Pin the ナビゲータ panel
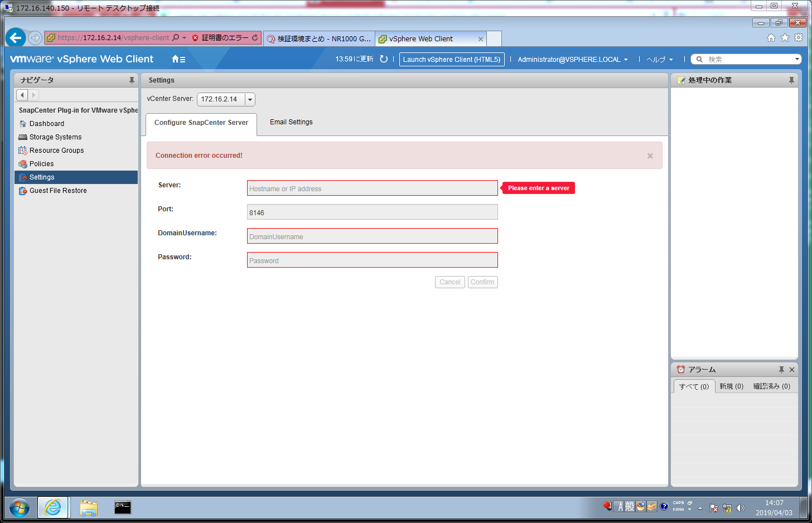This screenshot has width=812, height=523. (132, 80)
